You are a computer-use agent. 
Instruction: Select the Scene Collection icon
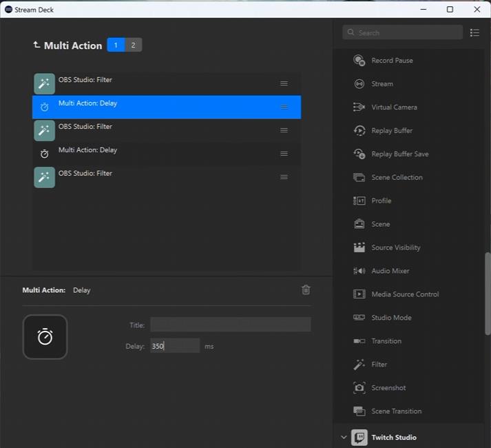[x=359, y=177]
